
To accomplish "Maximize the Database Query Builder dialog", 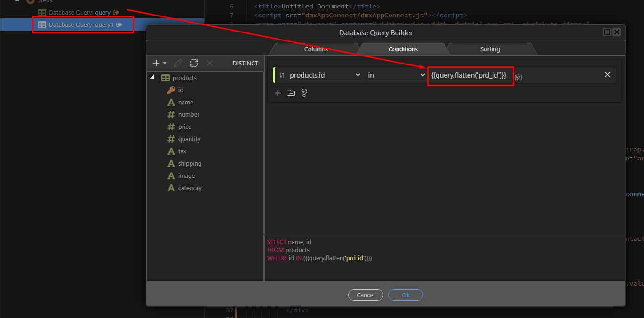I will click(x=607, y=32).
